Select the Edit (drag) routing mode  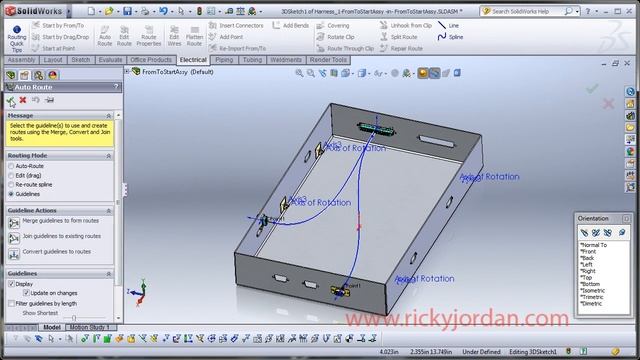(11, 176)
